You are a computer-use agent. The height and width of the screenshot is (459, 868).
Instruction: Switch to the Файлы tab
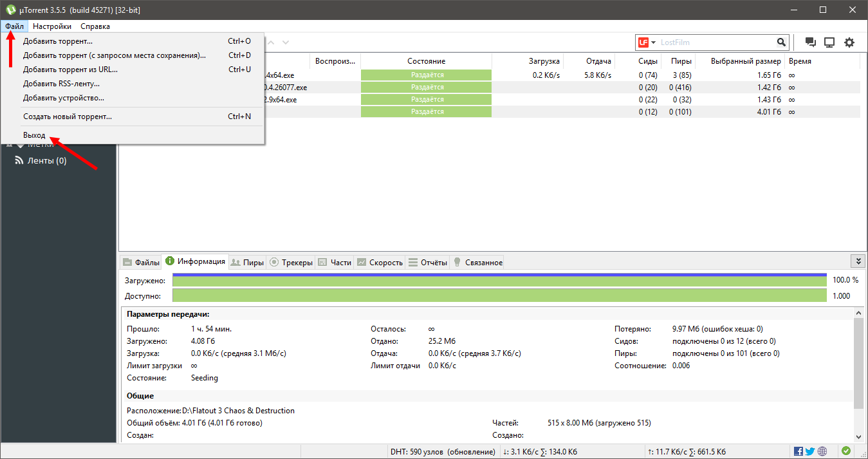141,262
